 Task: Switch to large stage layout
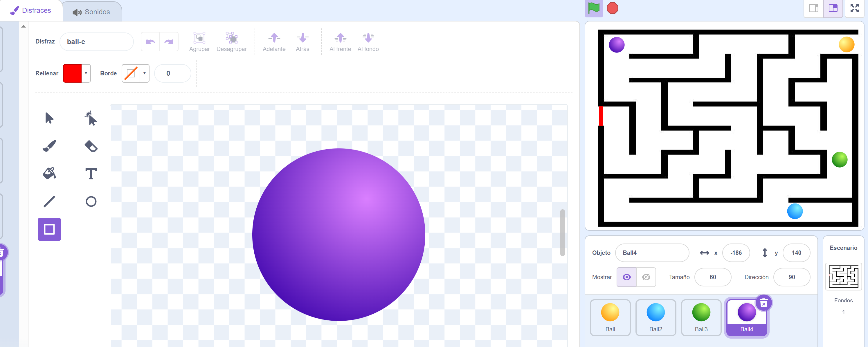[833, 8]
